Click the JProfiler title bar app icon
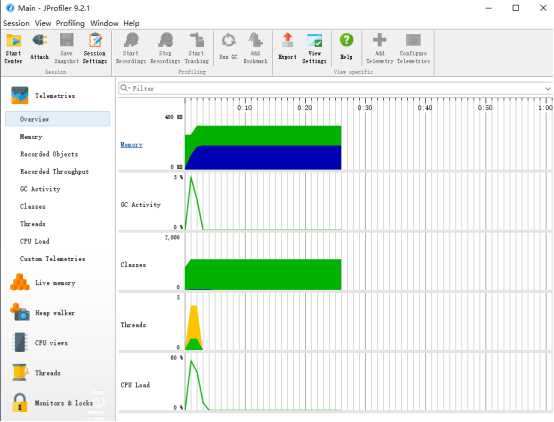 pos(10,7)
